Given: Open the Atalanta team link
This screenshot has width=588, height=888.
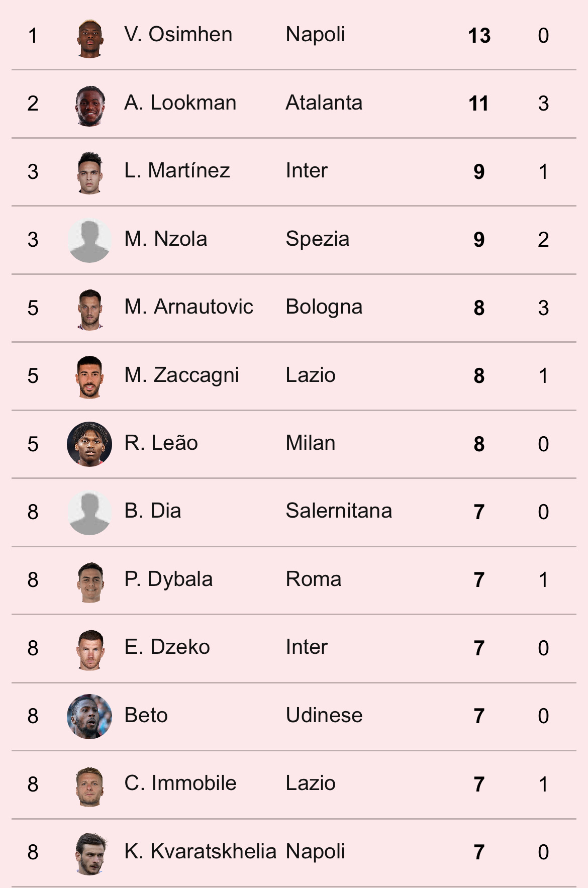Looking at the screenshot, I should click(324, 103).
